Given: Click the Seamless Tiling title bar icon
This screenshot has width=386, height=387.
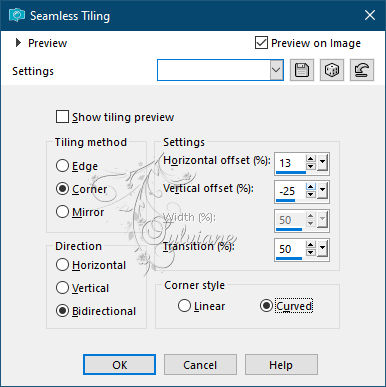Looking at the screenshot, I should [x=17, y=15].
